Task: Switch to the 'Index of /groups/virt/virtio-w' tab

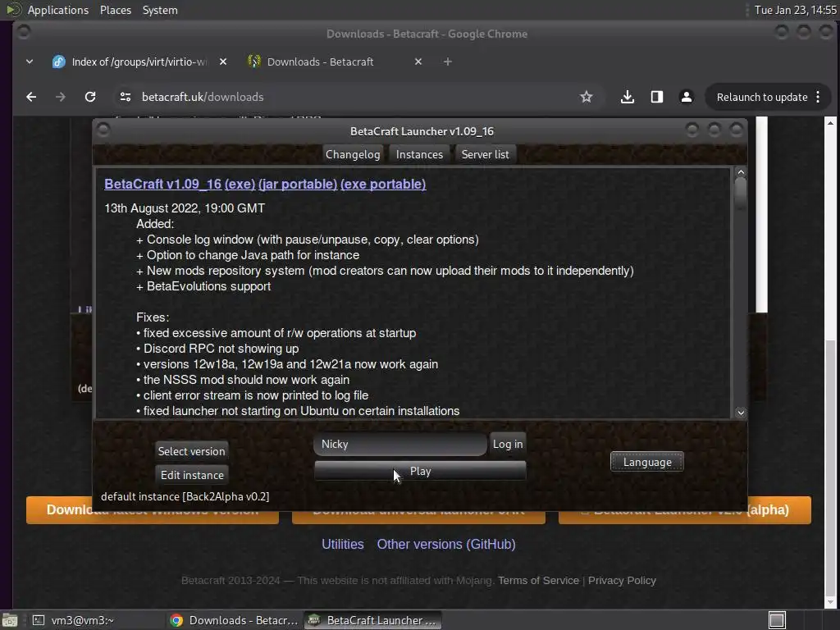Action: (x=139, y=62)
